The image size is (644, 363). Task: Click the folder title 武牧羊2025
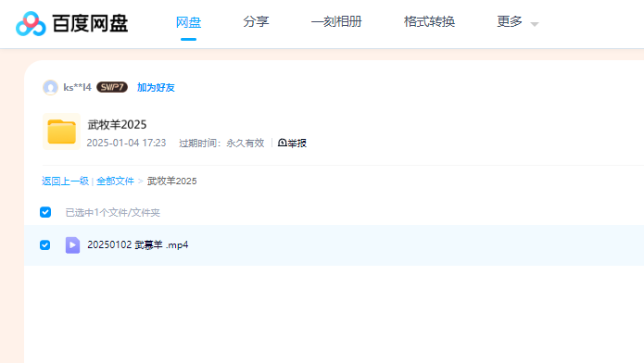pos(117,124)
